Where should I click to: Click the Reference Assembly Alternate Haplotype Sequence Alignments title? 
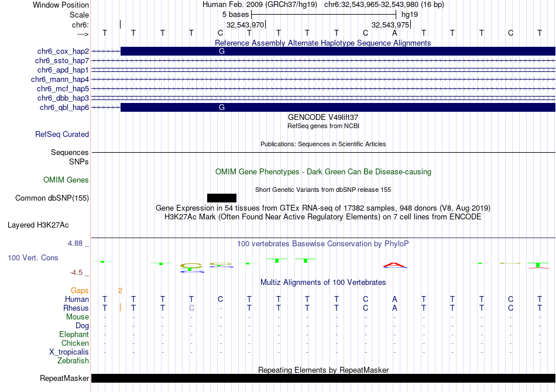point(322,43)
